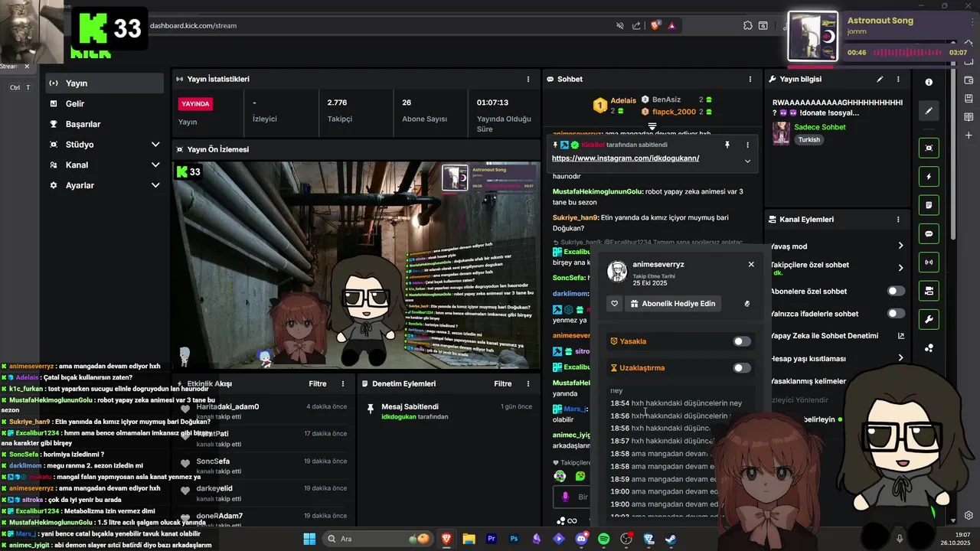Open the pinned Instagram link

626,158
